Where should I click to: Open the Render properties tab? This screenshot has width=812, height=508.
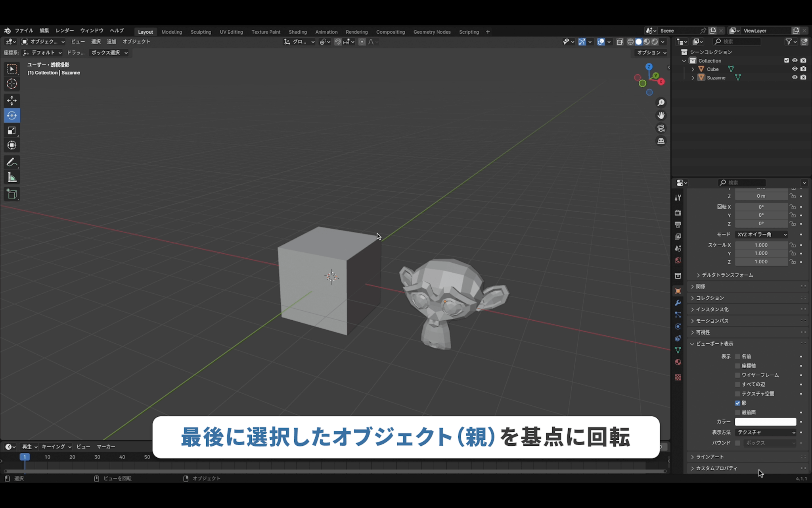678,213
